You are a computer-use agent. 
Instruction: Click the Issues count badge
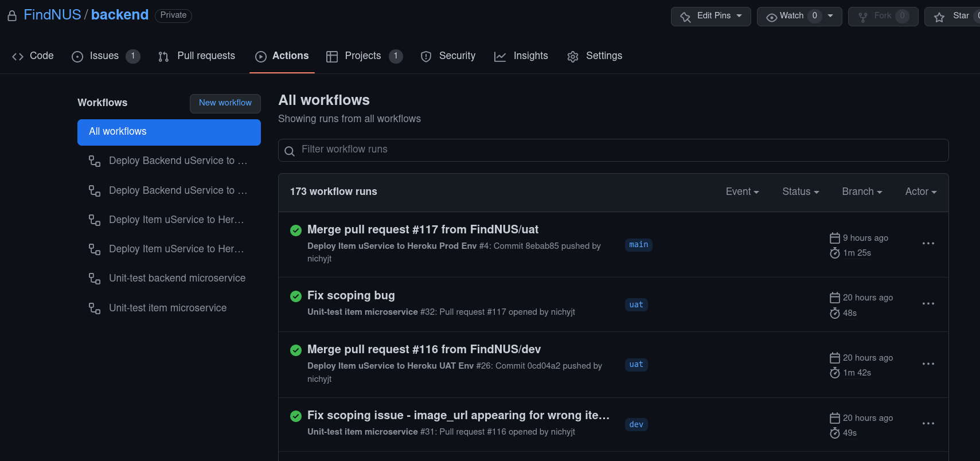click(133, 56)
